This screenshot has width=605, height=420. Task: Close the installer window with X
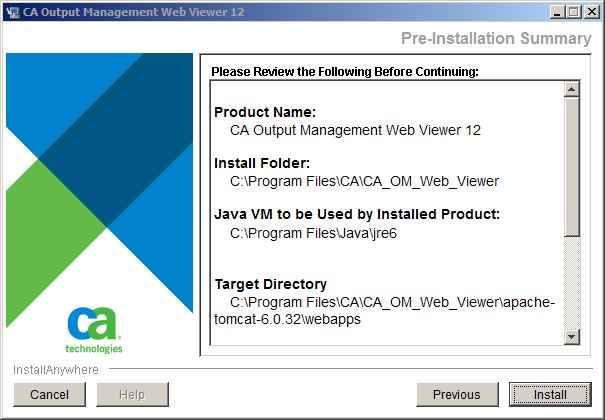click(x=591, y=12)
